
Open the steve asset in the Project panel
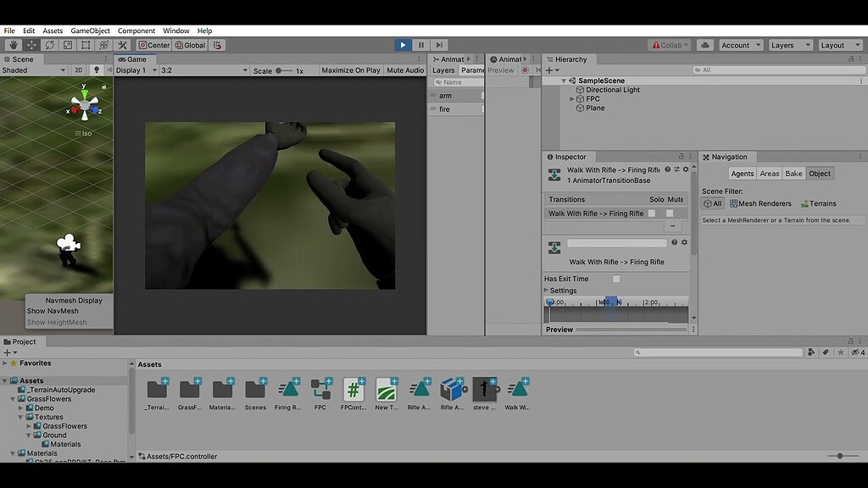(x=485, y=391)
